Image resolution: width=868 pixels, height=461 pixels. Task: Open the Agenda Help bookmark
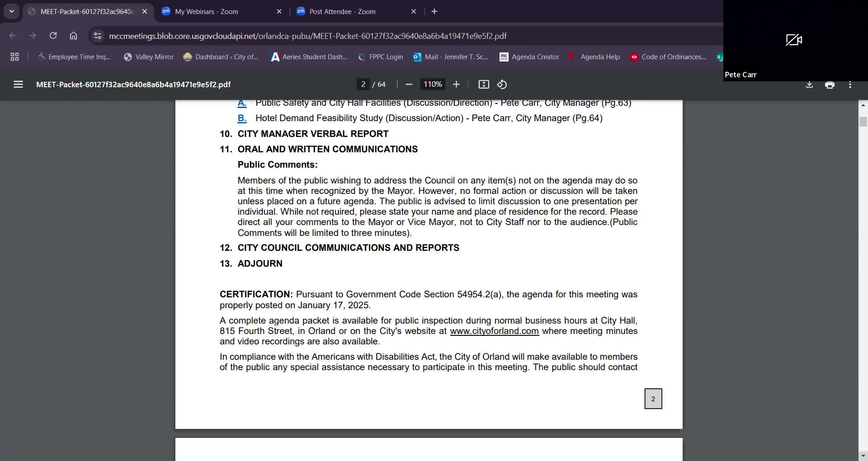pos(594,56)
